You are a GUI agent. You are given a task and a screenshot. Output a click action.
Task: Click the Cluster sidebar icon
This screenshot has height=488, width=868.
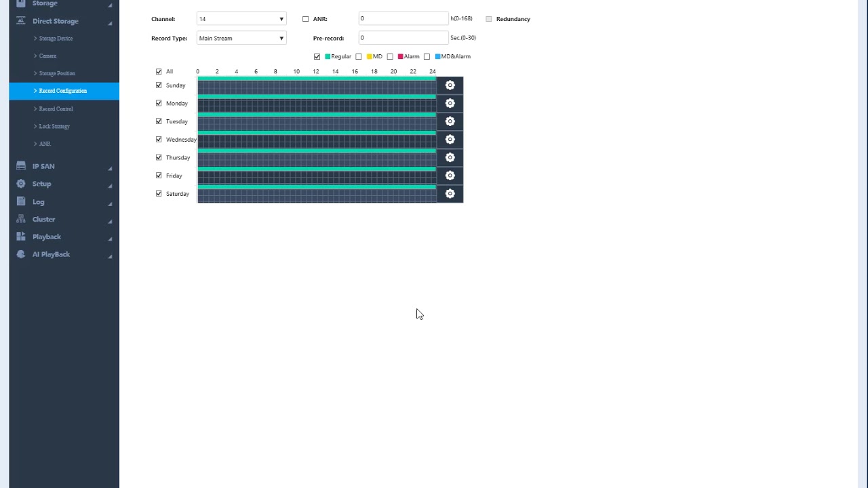coord(21,219)
